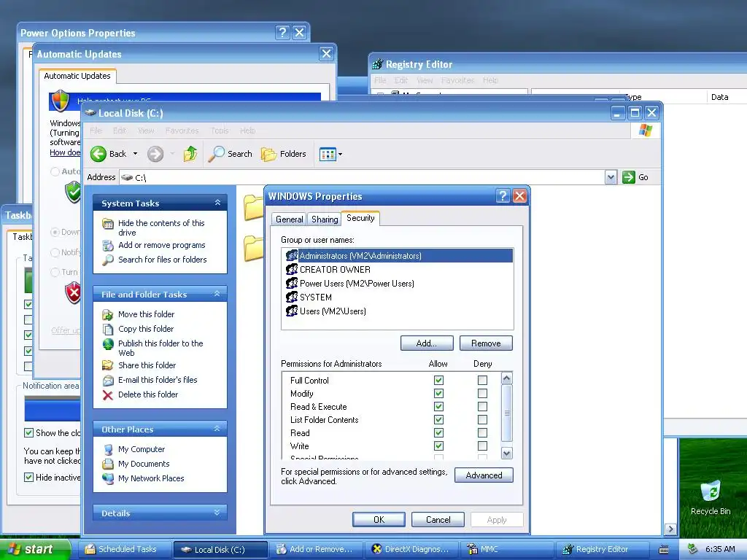Click permissions list scroll down arrow

(x=507, y=454)
